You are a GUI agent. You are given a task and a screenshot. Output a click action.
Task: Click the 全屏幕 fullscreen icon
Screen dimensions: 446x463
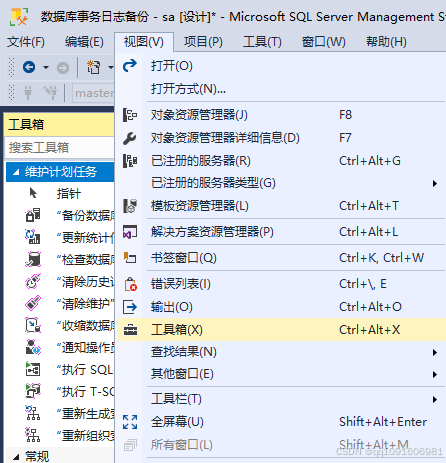[130, 422]
